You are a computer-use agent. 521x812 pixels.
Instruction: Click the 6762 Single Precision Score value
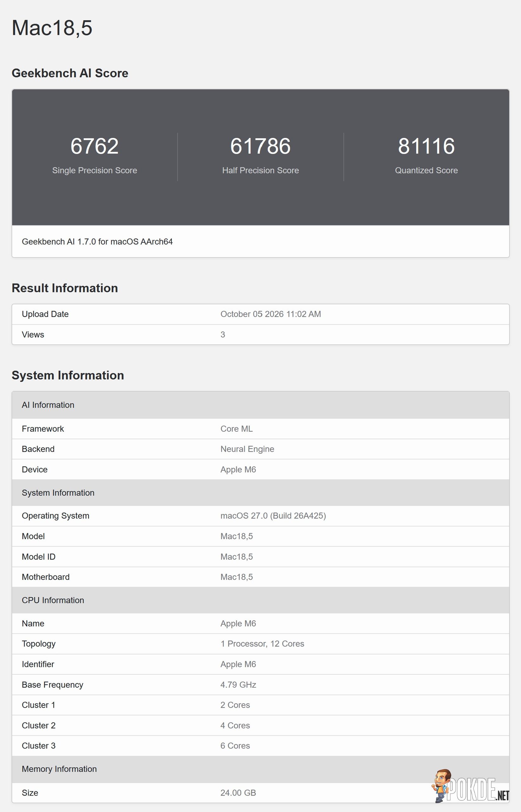(x=94, y=146)
